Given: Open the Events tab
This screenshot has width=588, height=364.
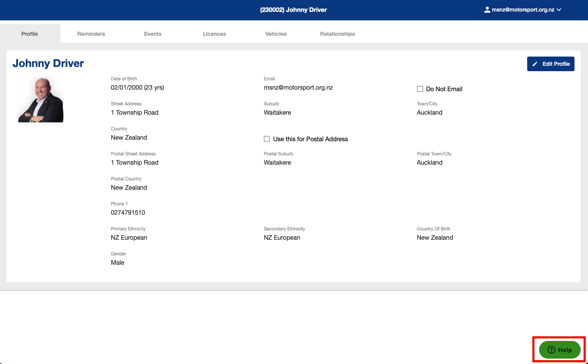Looking at the screenshot, I should pyautogui.click(x=152, y=34).
